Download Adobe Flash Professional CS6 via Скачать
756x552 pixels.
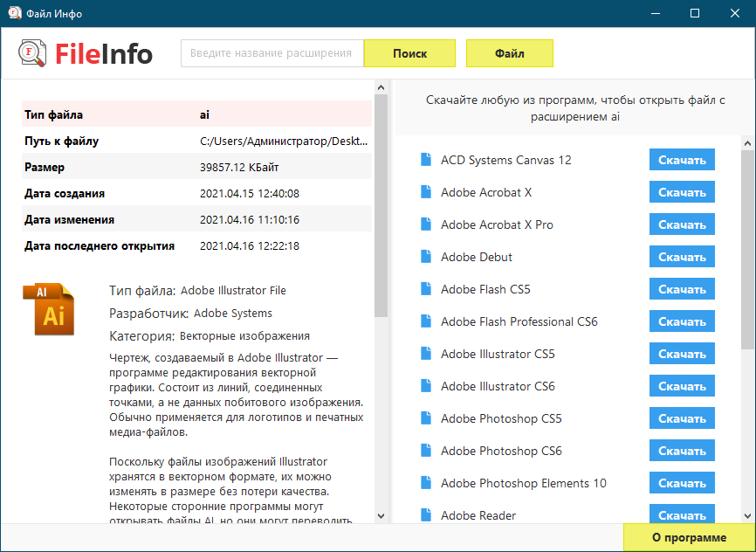(682, 321)
